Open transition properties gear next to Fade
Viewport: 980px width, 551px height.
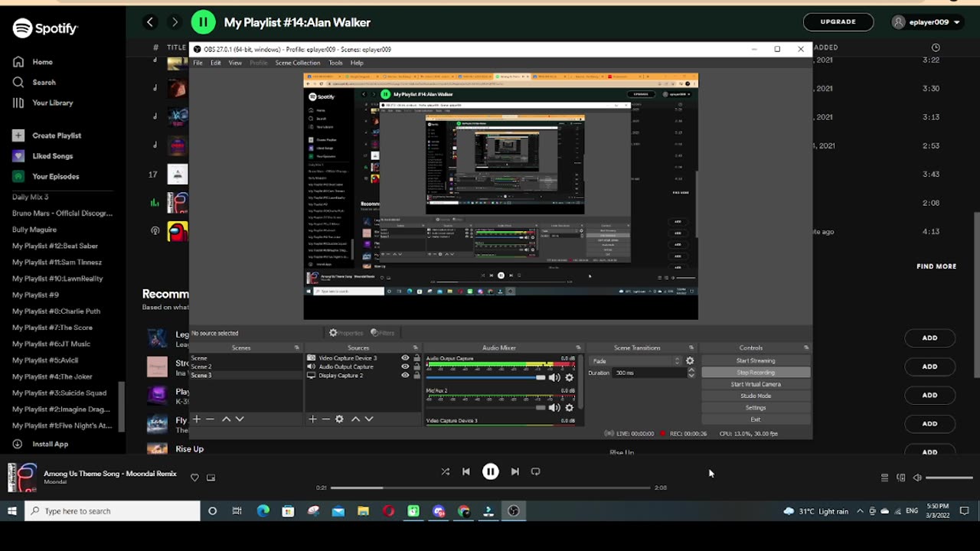[690, 361]
